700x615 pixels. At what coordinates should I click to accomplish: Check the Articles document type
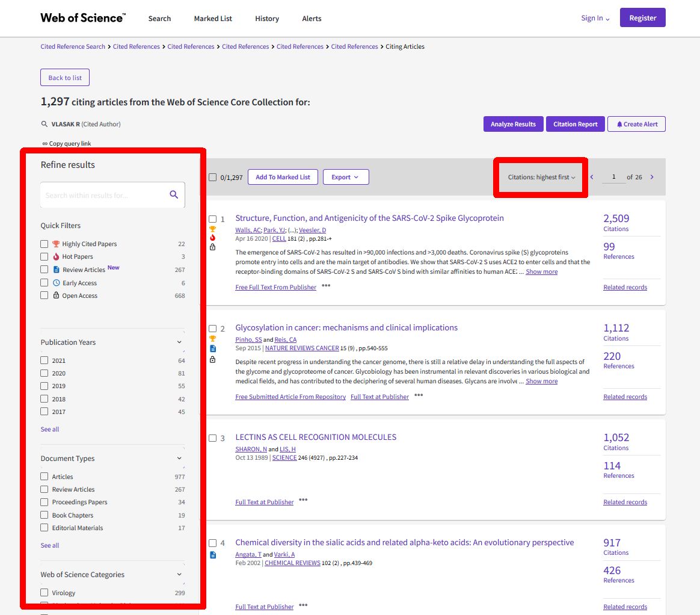(x=44, y=477)
